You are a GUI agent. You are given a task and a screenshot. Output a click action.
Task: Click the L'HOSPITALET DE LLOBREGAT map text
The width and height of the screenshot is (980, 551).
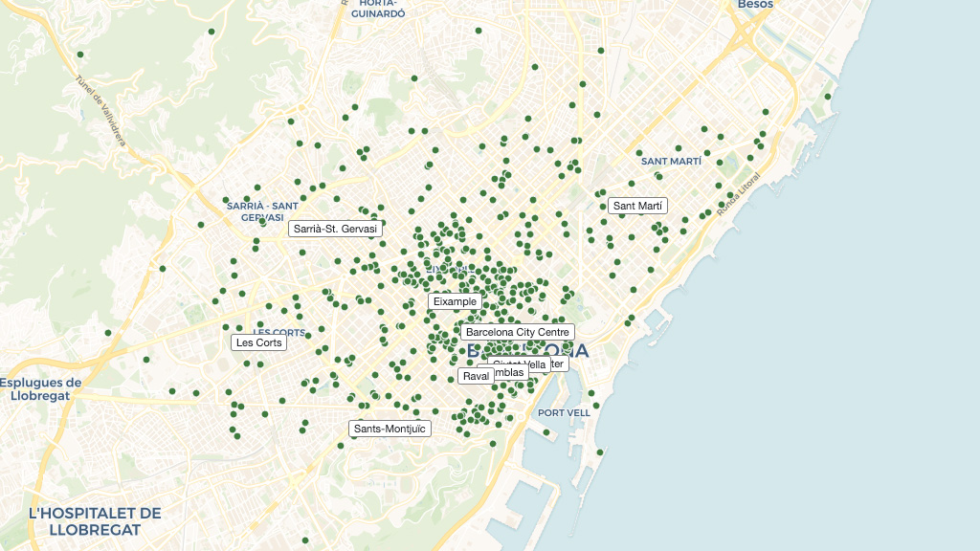coord(95,521)
